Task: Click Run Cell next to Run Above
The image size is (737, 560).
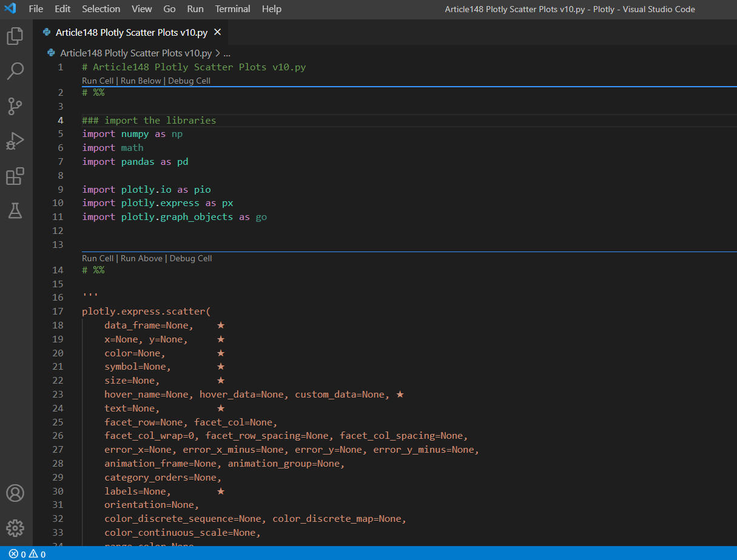Action: coord(98,258)
